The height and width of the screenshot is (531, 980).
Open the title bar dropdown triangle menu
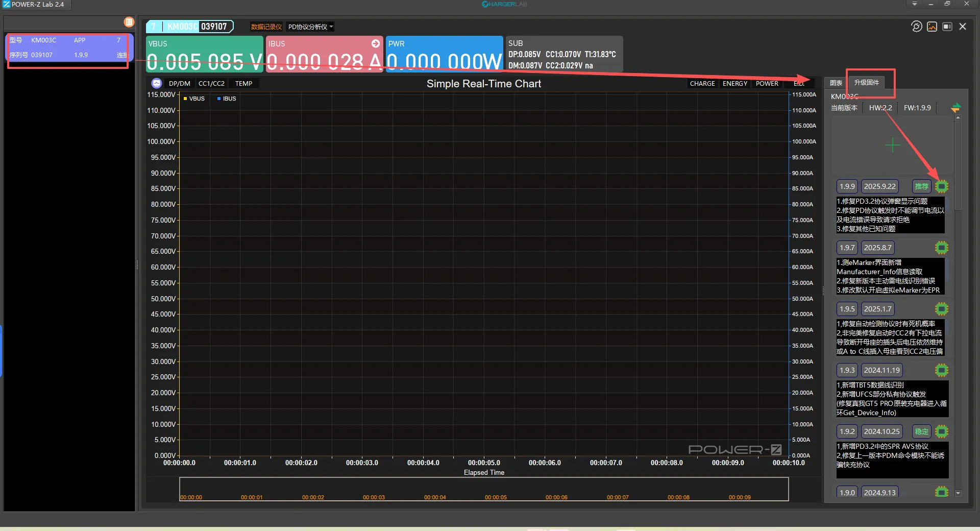point(914,4)
